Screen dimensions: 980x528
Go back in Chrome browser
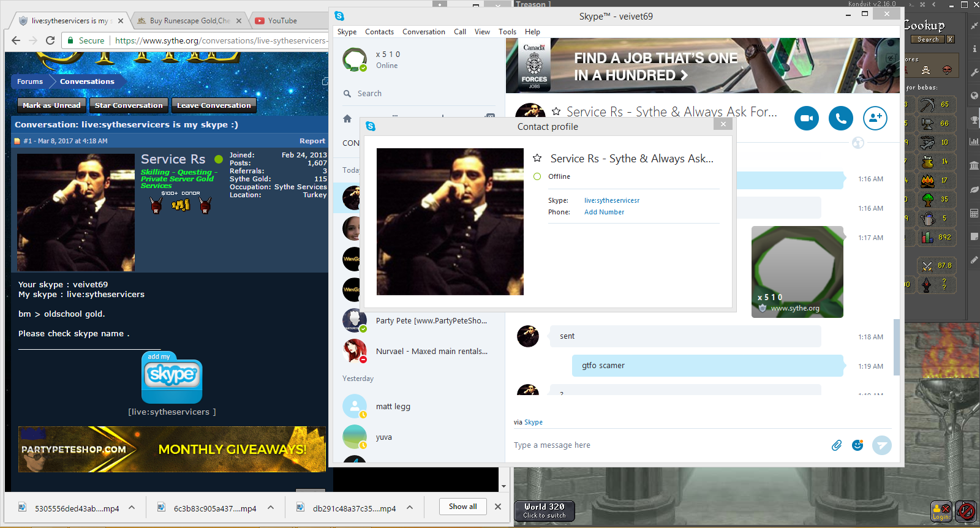tap(16, 40)
